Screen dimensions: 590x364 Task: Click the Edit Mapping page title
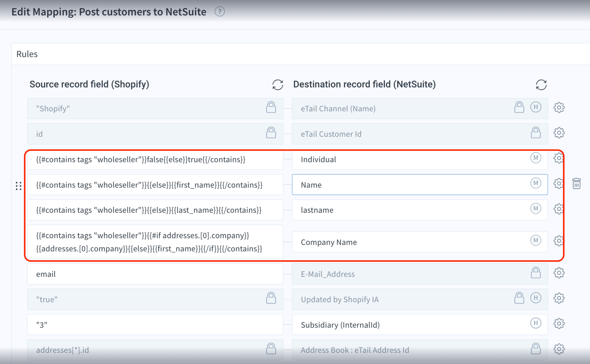coord(109,12)
